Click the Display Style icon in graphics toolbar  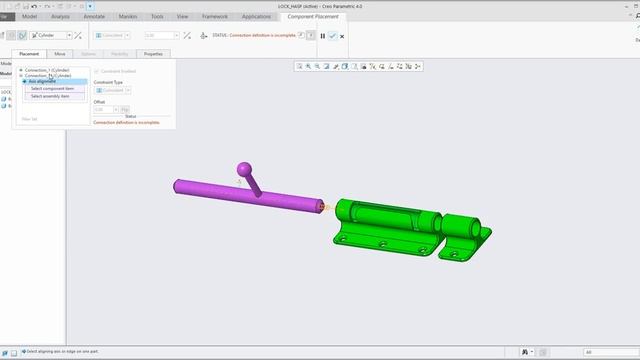click(345, 66)
